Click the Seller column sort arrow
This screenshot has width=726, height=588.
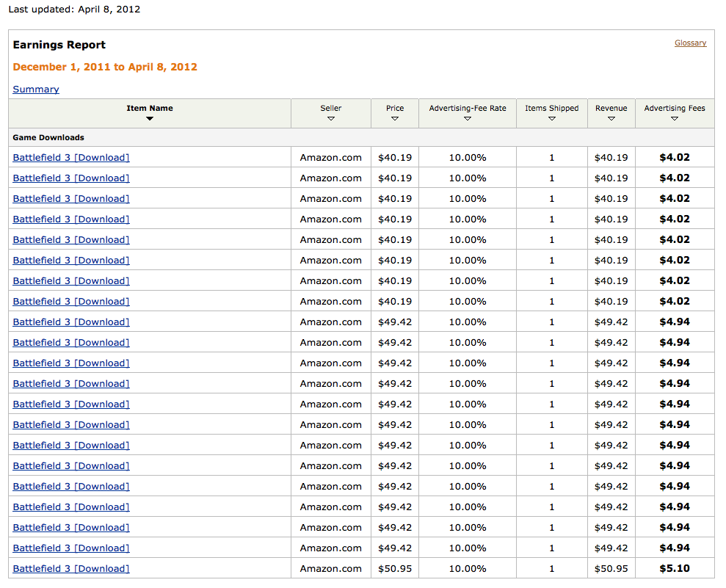point(330,119)
